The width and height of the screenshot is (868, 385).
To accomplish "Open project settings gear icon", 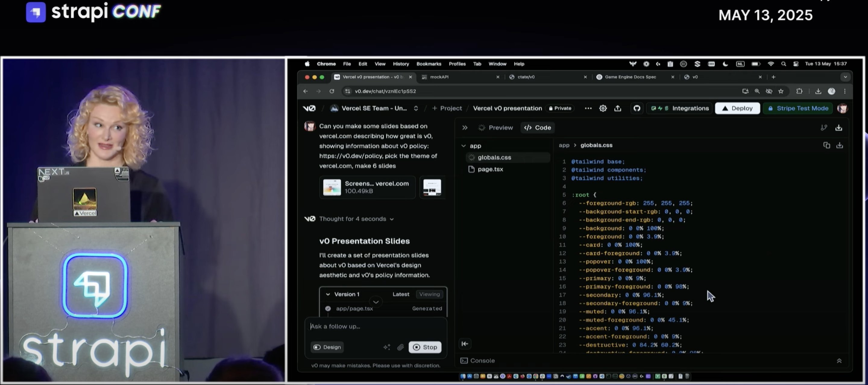I will [603, 108].
